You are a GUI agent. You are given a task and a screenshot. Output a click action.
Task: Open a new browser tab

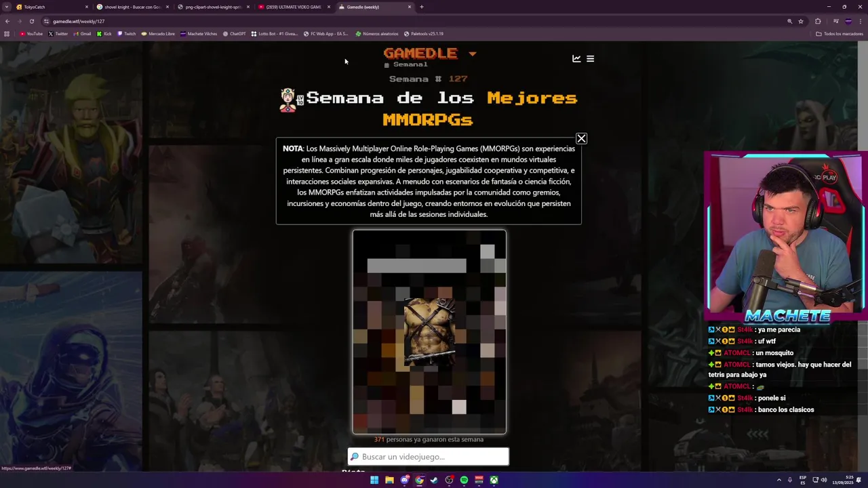click(x=422, y=7)
